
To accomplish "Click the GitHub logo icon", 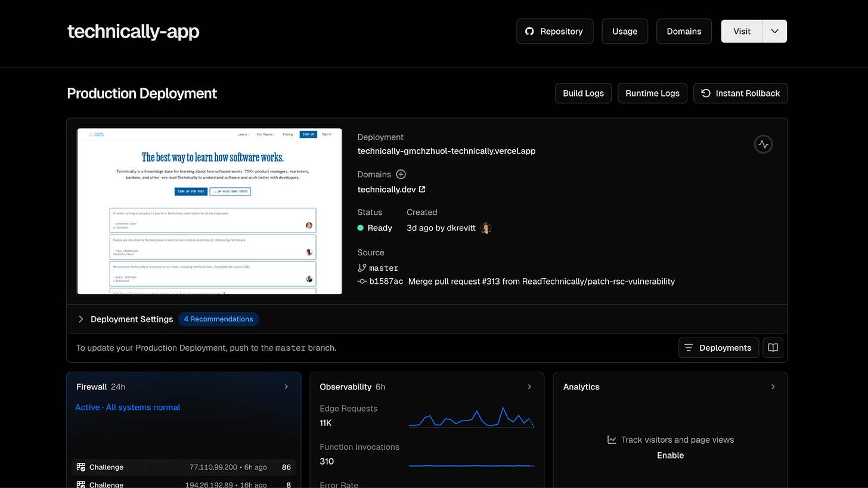I will tap(529, 31).
